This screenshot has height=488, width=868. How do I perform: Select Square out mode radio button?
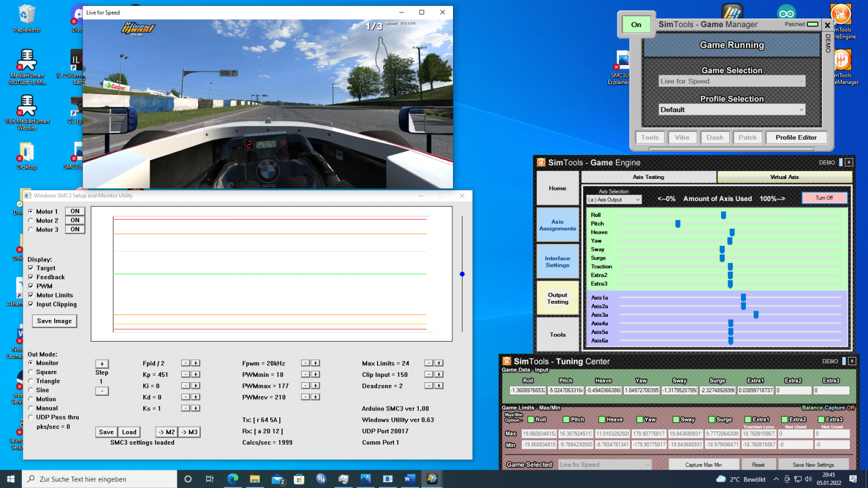(31, 372)
